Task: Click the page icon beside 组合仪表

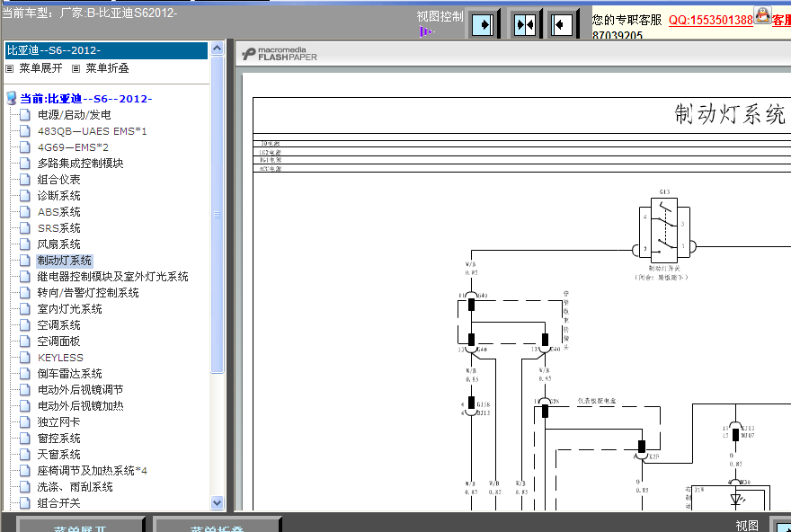Action: click(x=25, y=180)
